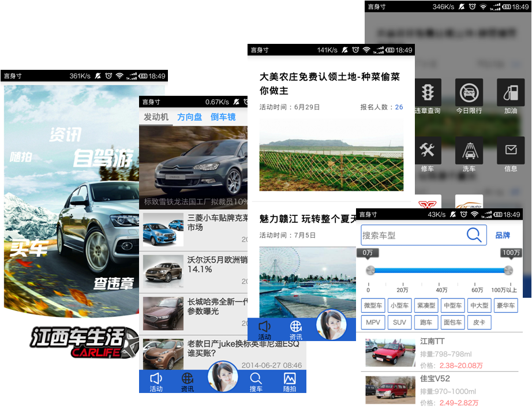Click the right 100万 price slider handle
The width and height of the screenshot is (532, 408).
pos(508,271)
